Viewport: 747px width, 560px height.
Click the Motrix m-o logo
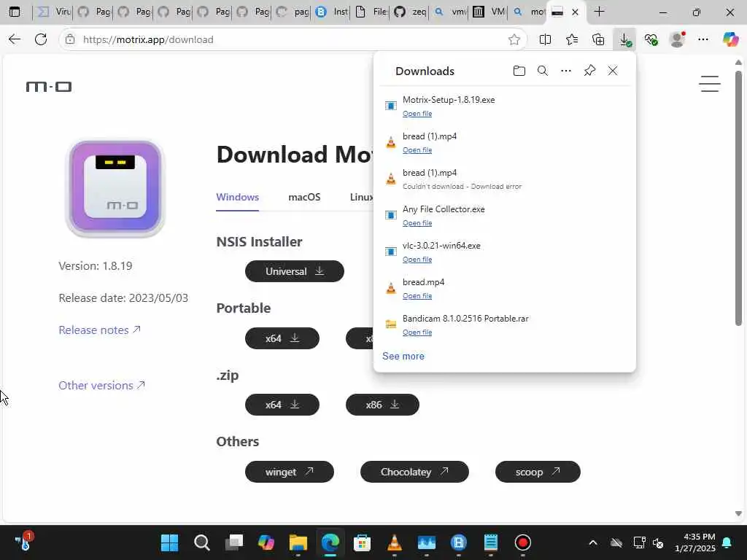coord(49,87)
